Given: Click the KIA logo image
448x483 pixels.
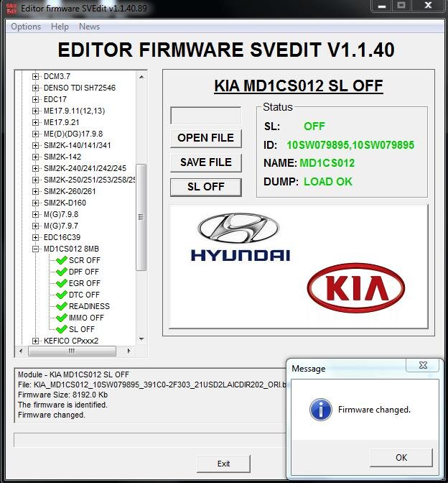Looking at the screenshot, I should click(356, 288).
